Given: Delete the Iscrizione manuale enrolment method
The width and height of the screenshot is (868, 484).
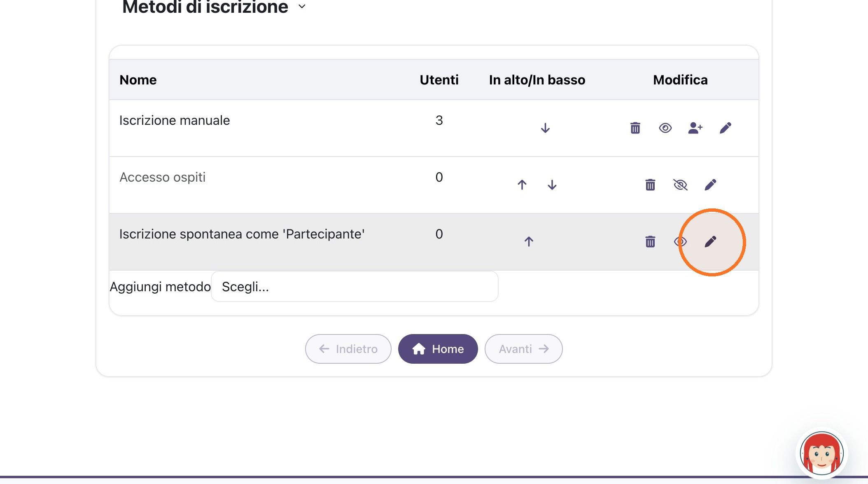Looking at the screenshot, I should (x=635, y=128).
